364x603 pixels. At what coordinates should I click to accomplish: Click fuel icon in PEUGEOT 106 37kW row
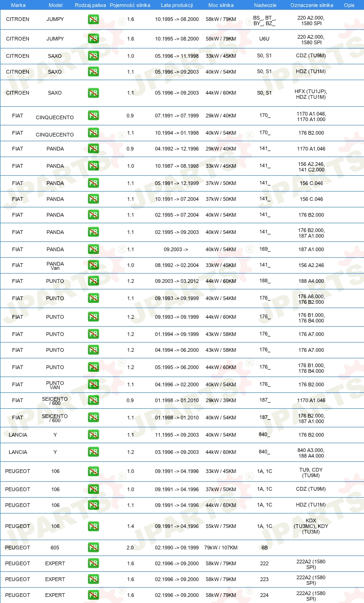tap(93, 489)
